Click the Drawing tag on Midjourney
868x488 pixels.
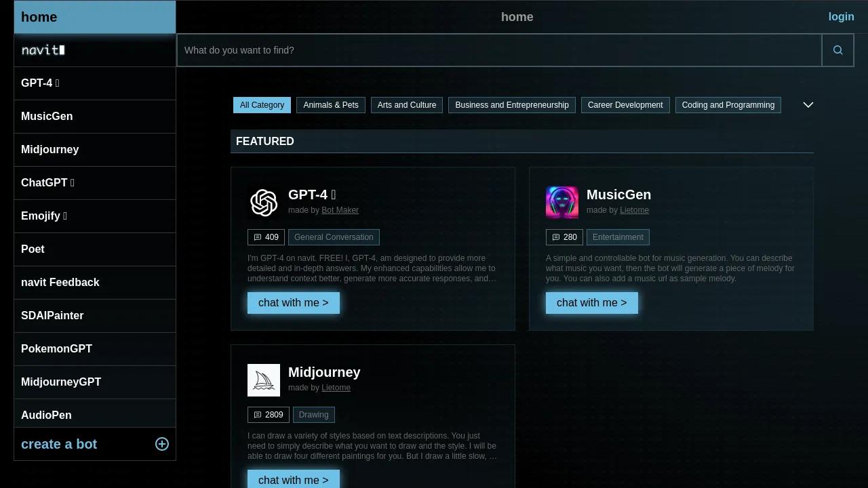pos(313,415)
